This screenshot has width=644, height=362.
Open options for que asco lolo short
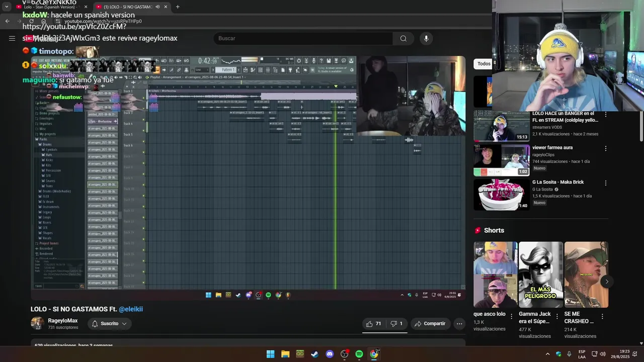coord(512,317)
